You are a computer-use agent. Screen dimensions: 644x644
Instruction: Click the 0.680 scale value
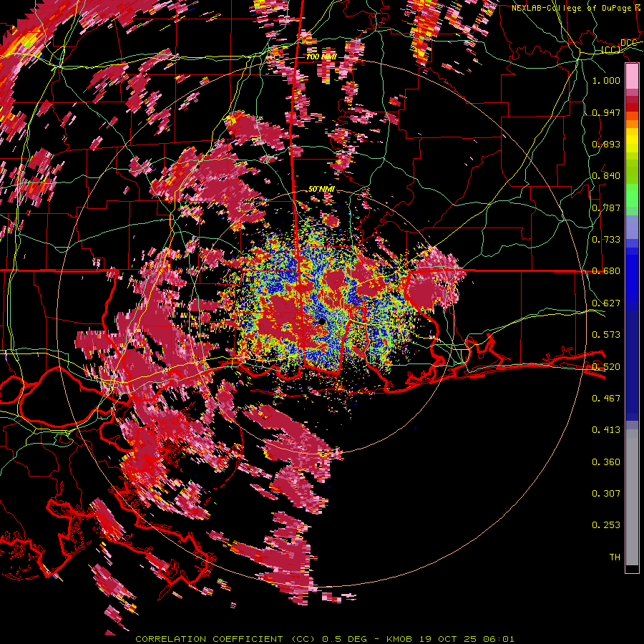pyautogui.click(x=606, y=271)
